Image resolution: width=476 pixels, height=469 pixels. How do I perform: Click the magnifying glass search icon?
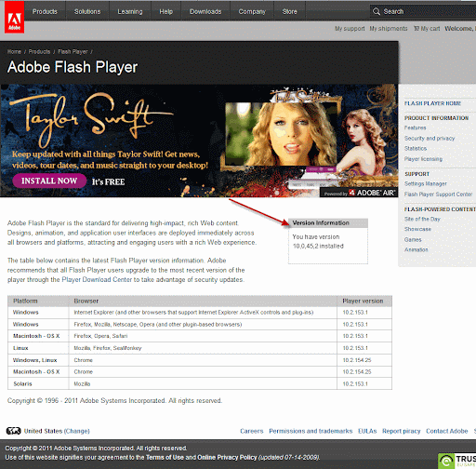click(377, 11)
